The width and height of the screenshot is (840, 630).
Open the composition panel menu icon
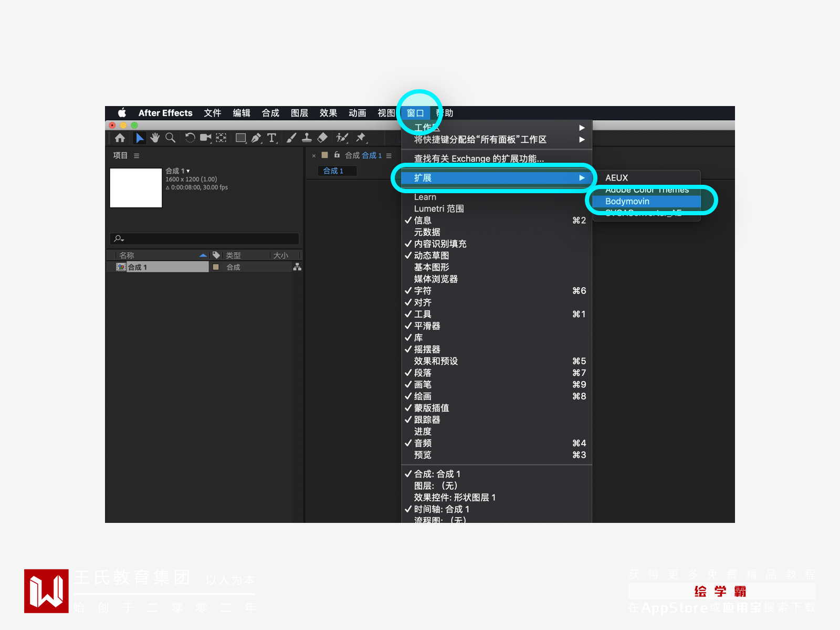pos(388,155)
